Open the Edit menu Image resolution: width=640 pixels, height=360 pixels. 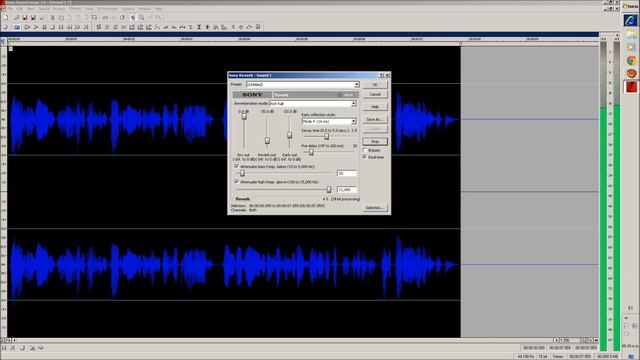(x=20, y=9)
